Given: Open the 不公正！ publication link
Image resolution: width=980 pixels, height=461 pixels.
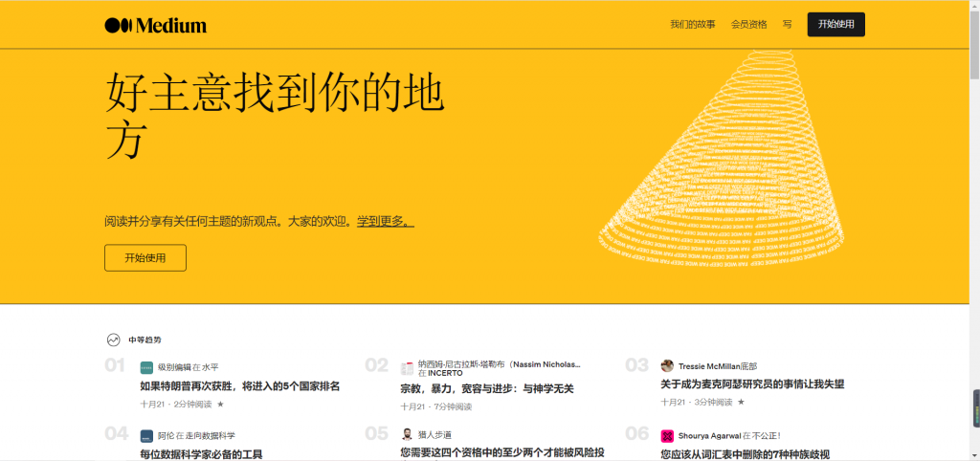Looking at the screenshot, I should (x=767, y=436).
